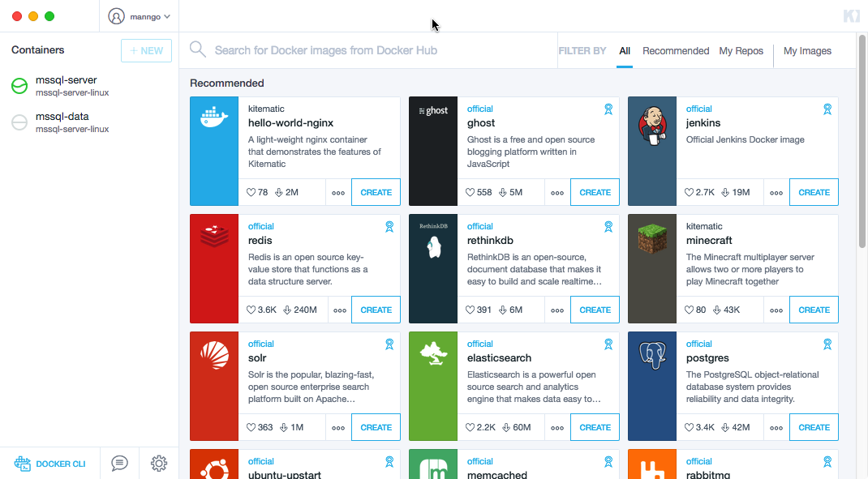Open the Docker CLI
Image resolution: width=868 pixels, height=479 pixels.
(x=49, y=464)
